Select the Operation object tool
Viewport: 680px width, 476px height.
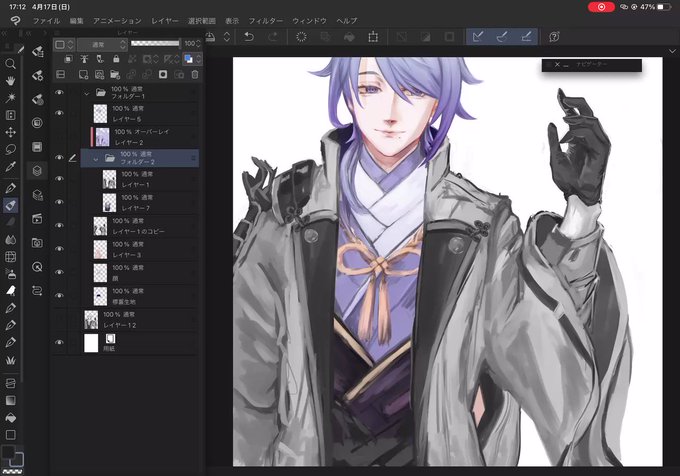(x=10, y=115)
